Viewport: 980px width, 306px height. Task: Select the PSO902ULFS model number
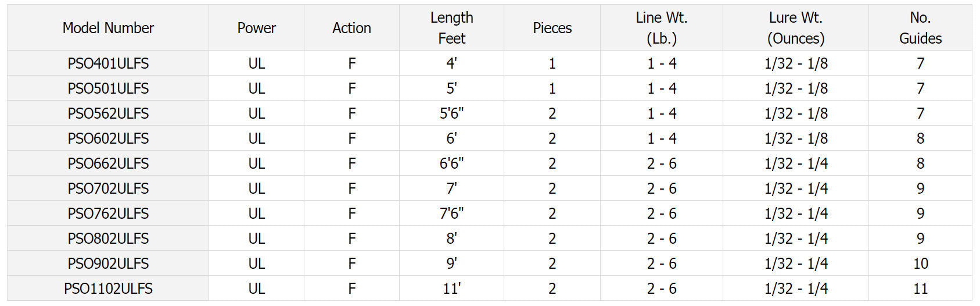point(108,264)
